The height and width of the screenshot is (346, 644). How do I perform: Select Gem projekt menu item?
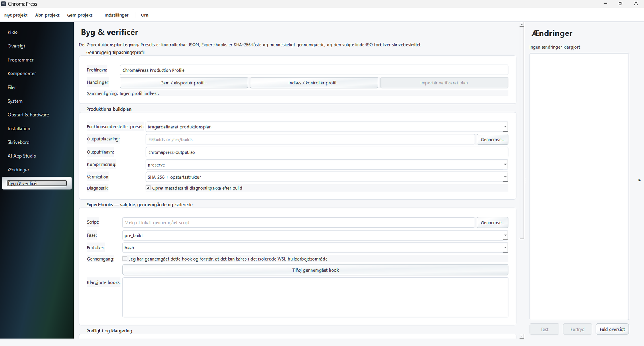(80, 15)
